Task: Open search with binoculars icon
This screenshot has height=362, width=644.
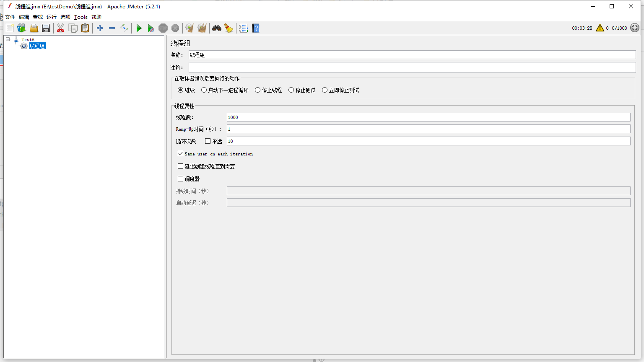Action: point(217,28)
